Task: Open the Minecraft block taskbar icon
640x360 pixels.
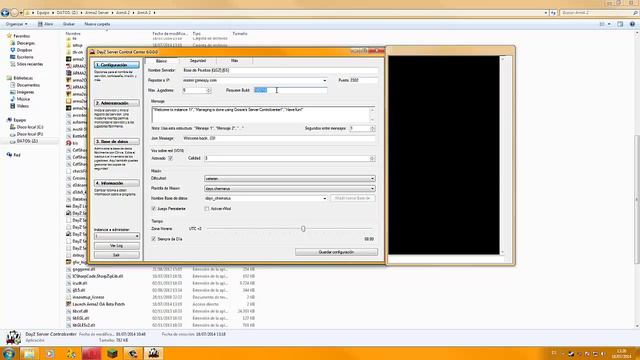Action: click(x=112, y=353)
